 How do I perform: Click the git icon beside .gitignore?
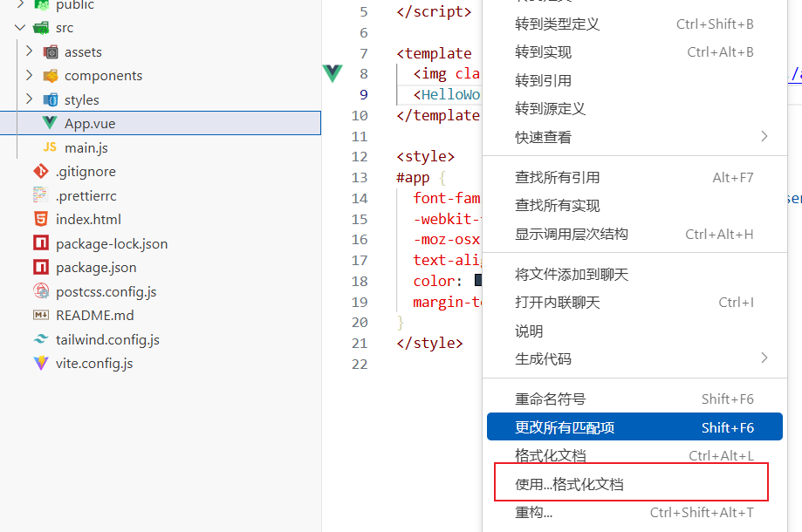coord(41,171)
